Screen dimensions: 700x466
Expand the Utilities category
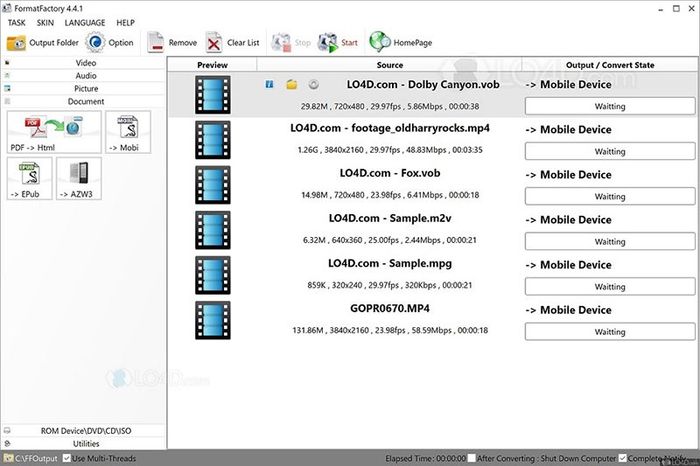tap(84, 444)
